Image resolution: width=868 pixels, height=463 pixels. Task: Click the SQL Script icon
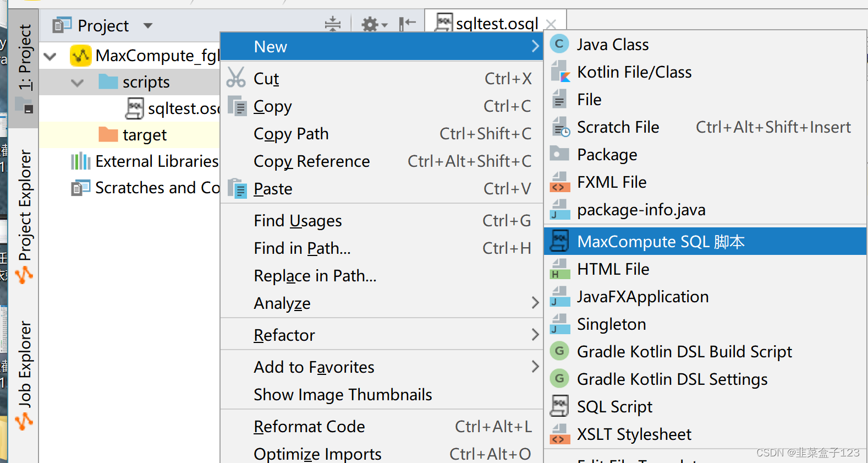560,406
